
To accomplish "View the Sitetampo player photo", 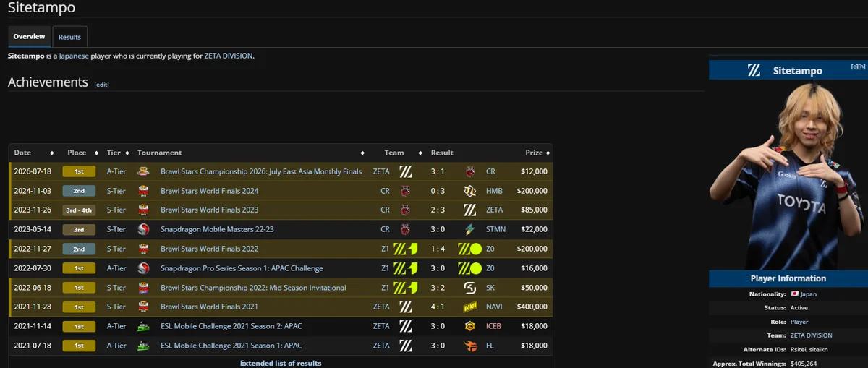I will (788, 175).
